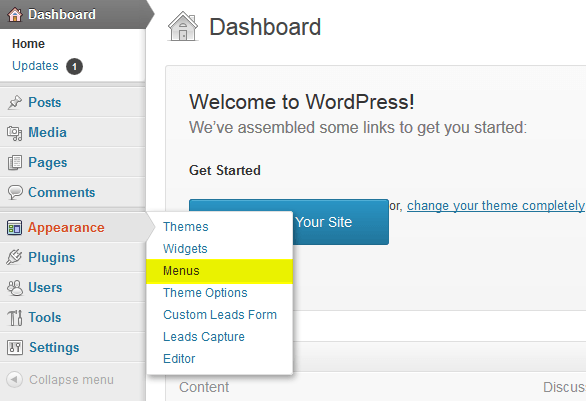586x401 pixels.
Task: Click the Media camera icon
Action: coord(15,133)
